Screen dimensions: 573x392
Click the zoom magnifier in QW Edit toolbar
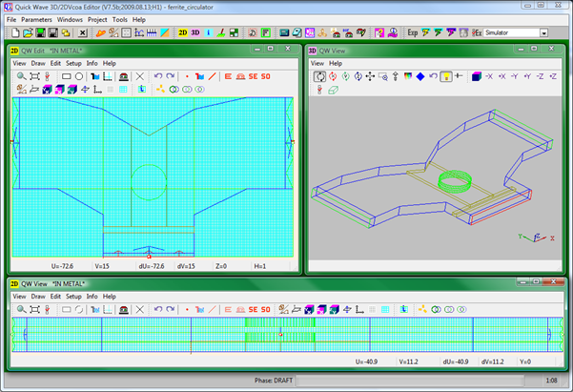(x=21, y=75)
